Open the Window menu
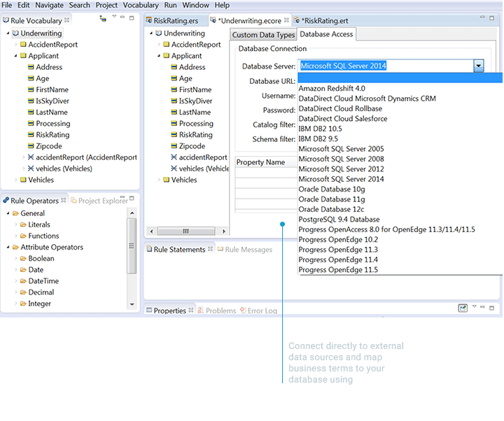 (196, 5)
